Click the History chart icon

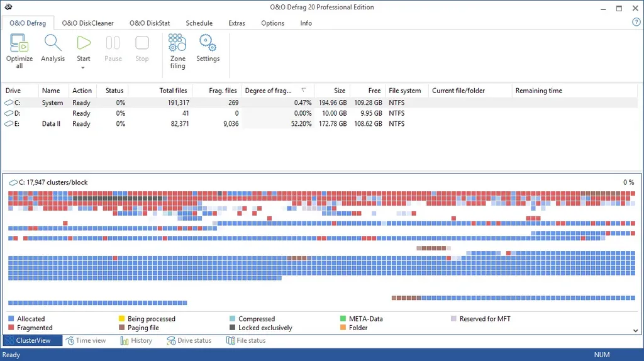[x=125, y=340]
